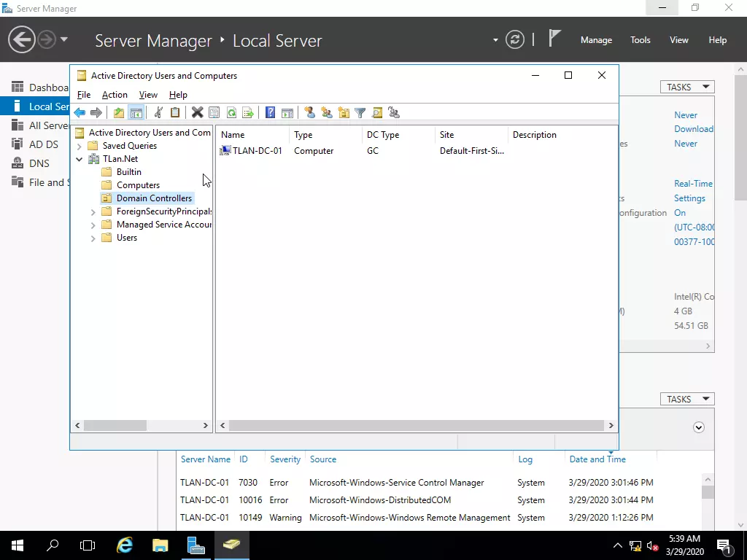Click the blue Back arrow in ADUC toolbar
Viewport: 747px width, 560px height.
point(80,113)
